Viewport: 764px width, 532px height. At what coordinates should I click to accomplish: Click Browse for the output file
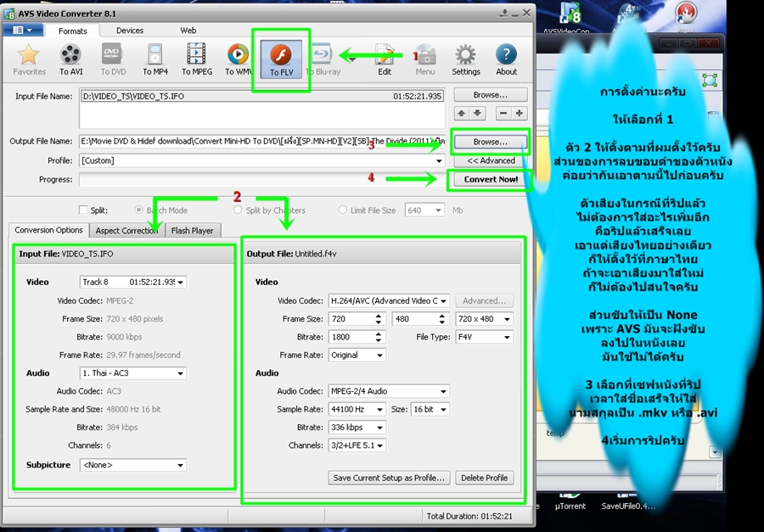[491, 142]
